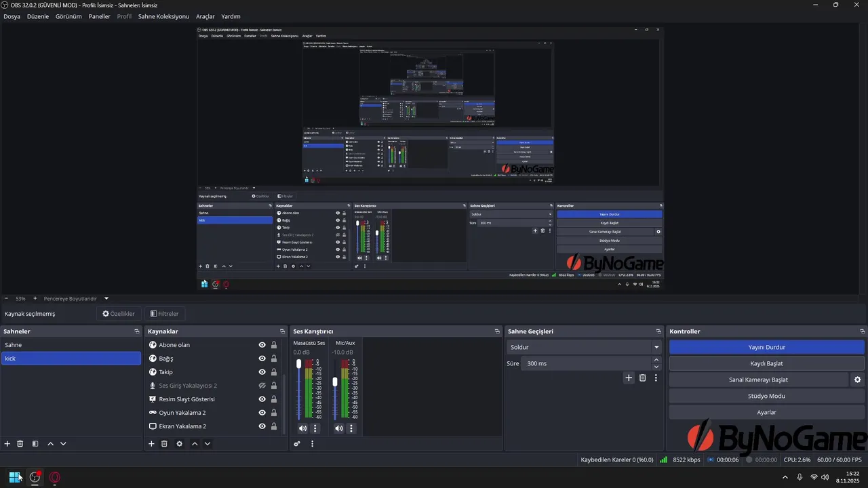Stop streaming with Yayını Durdur

[x=767, y=347]
